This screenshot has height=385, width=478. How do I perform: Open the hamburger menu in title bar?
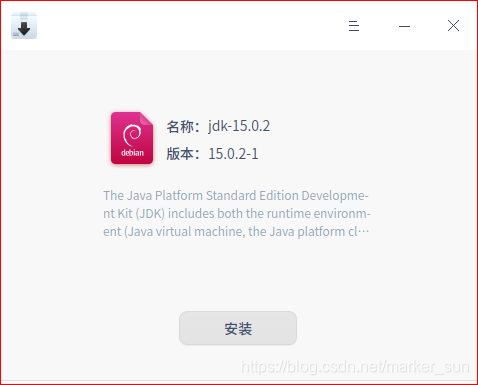point(354,26)
